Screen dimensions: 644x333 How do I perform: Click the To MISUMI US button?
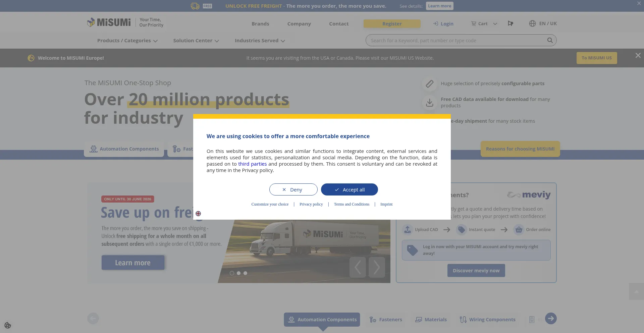tap(597, 58)
